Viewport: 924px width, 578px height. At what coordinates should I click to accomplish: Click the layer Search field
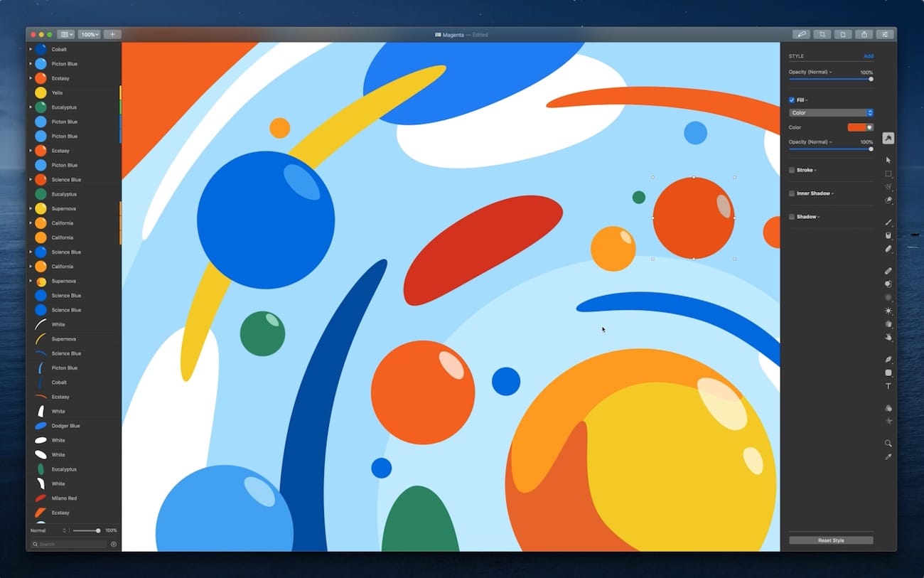pyautogui.click(x=68, y=544)
